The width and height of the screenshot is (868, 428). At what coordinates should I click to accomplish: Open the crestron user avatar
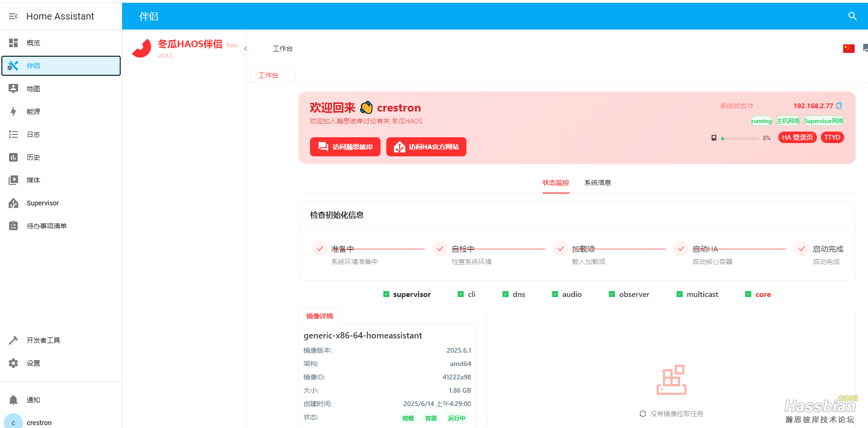tap(13, 422)
